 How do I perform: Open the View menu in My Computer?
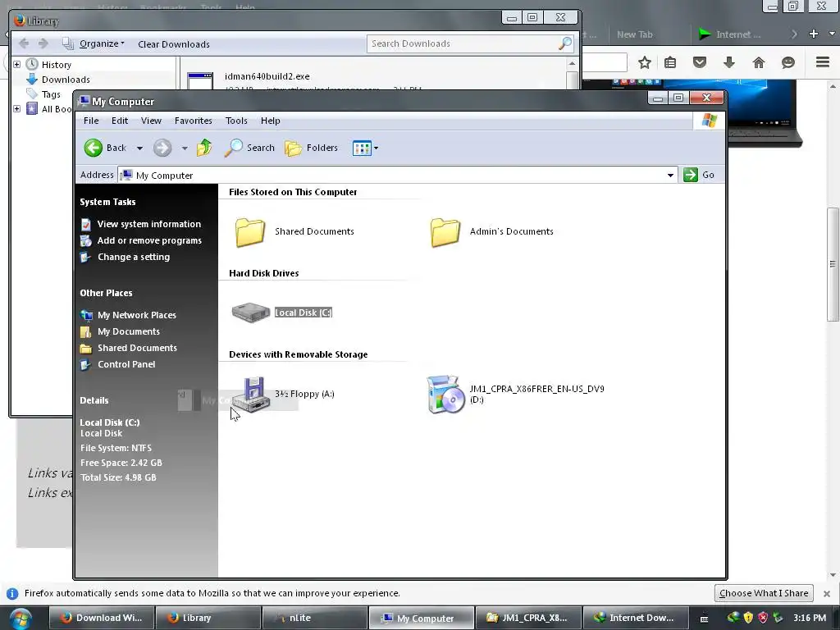pos(151,121)
